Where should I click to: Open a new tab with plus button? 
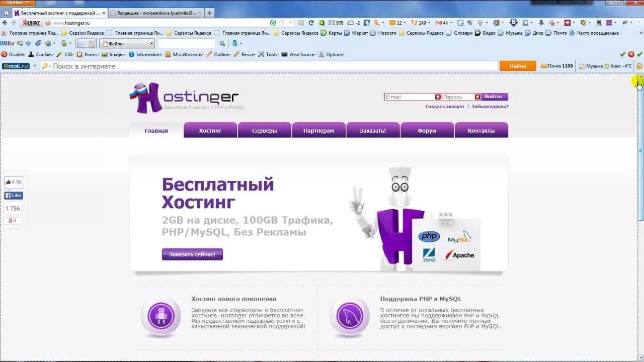point(209,13)
